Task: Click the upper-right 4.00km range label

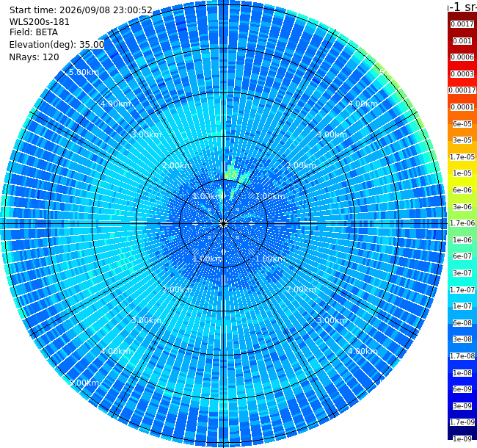Action: [363, 104]
